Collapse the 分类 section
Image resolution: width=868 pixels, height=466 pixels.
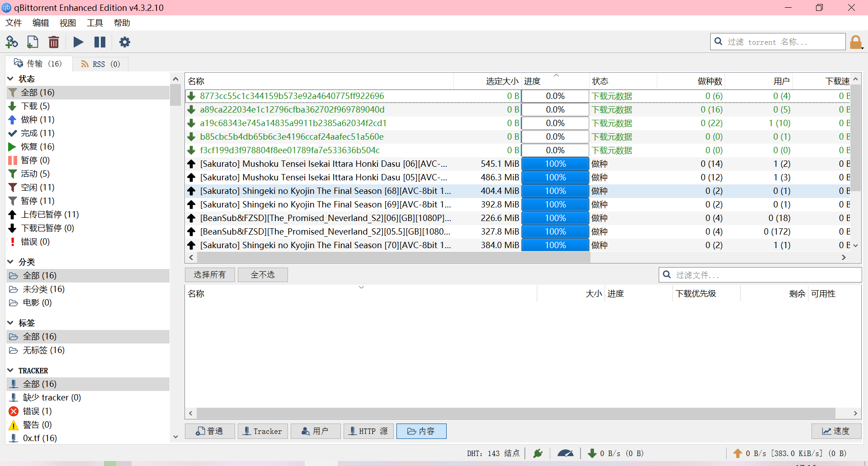click(x=10, y=262)
